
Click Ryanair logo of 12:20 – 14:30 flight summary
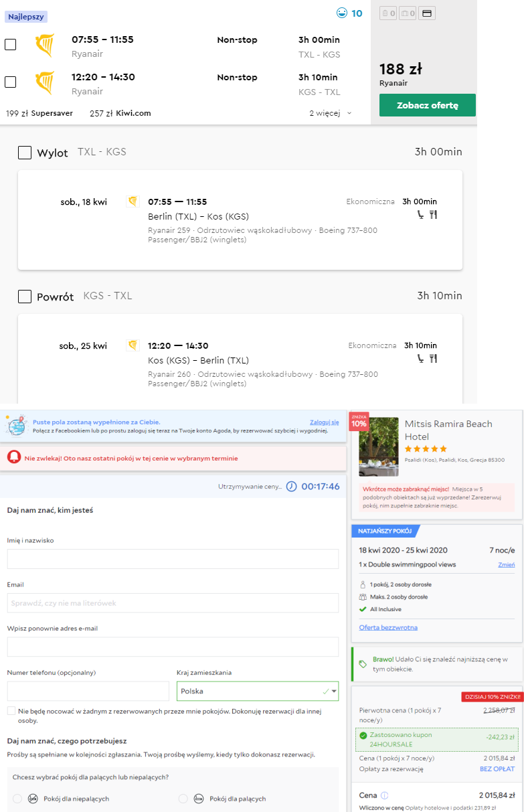pos(44,83)
